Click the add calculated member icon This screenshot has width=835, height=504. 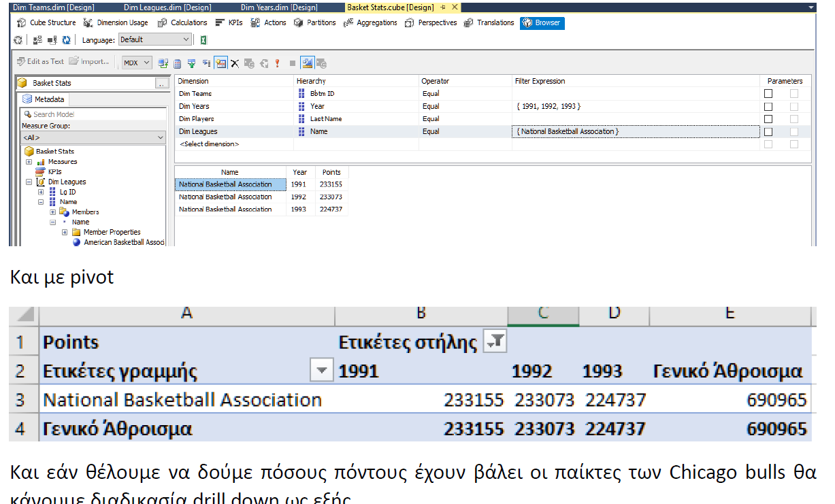tap(162, 63)
